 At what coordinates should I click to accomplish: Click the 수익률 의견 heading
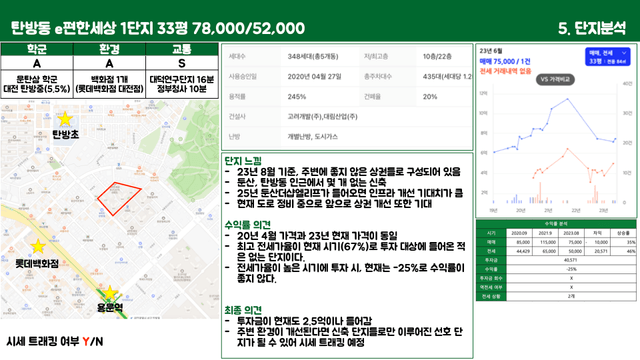coord(247,225)
